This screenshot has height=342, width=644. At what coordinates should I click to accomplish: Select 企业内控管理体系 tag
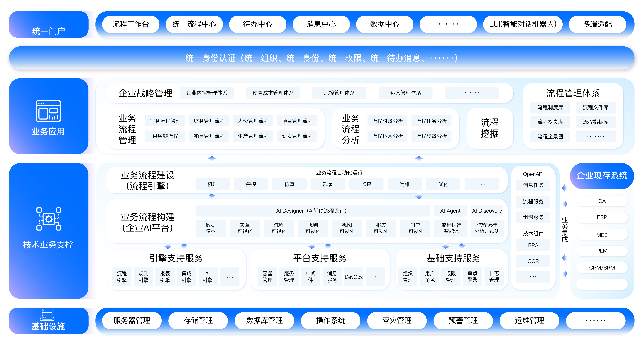coord(207,93)
